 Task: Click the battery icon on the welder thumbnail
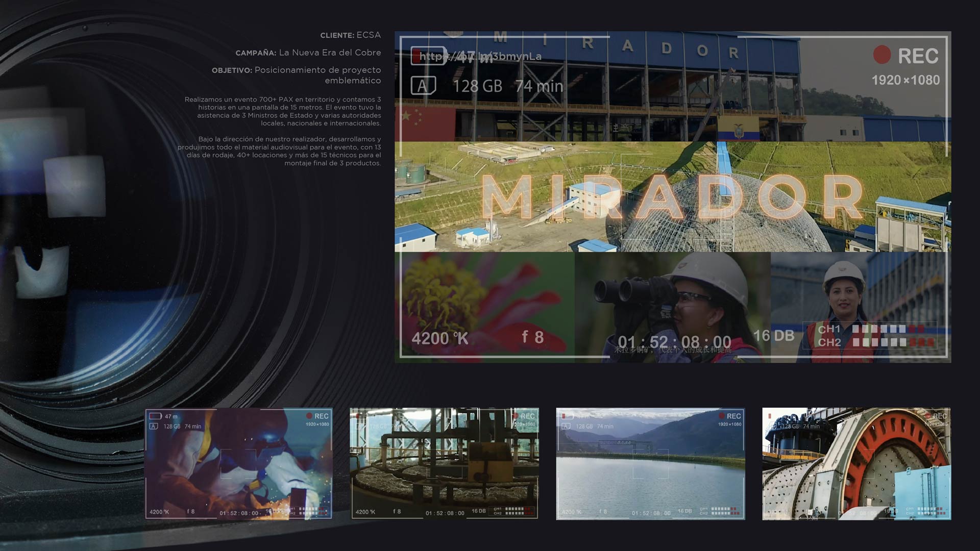(155, 416)
